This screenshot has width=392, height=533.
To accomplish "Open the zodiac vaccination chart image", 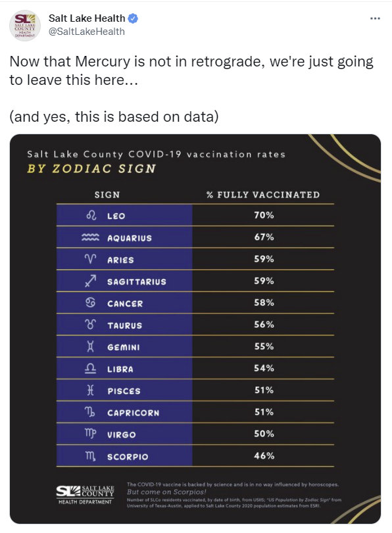I will click(x=195, y=329).
